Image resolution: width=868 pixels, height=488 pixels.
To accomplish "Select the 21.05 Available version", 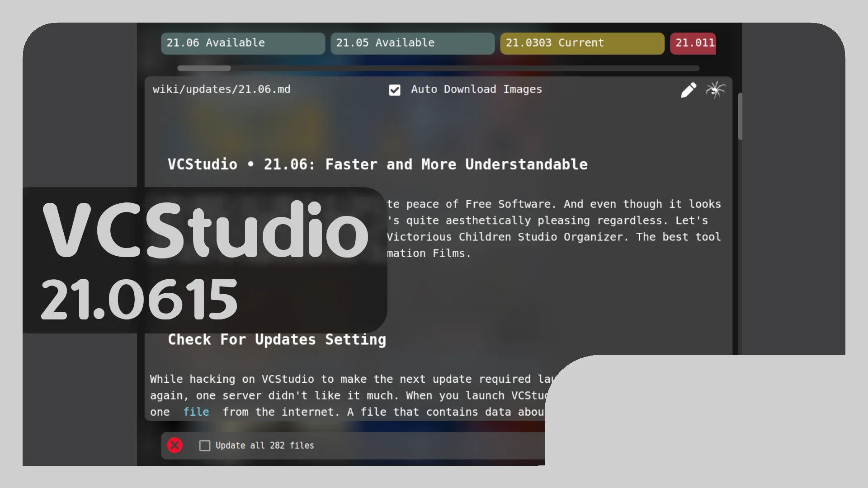I will 412,43.
